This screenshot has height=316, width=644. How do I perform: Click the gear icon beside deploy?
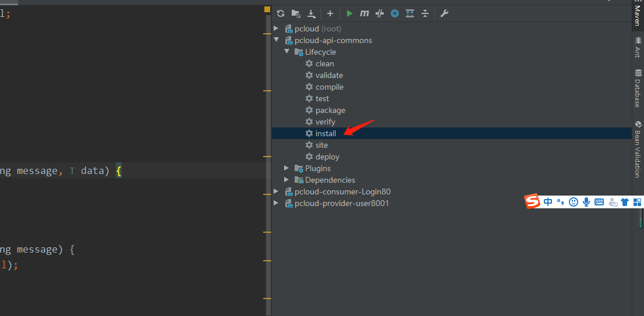coord(309,157)
